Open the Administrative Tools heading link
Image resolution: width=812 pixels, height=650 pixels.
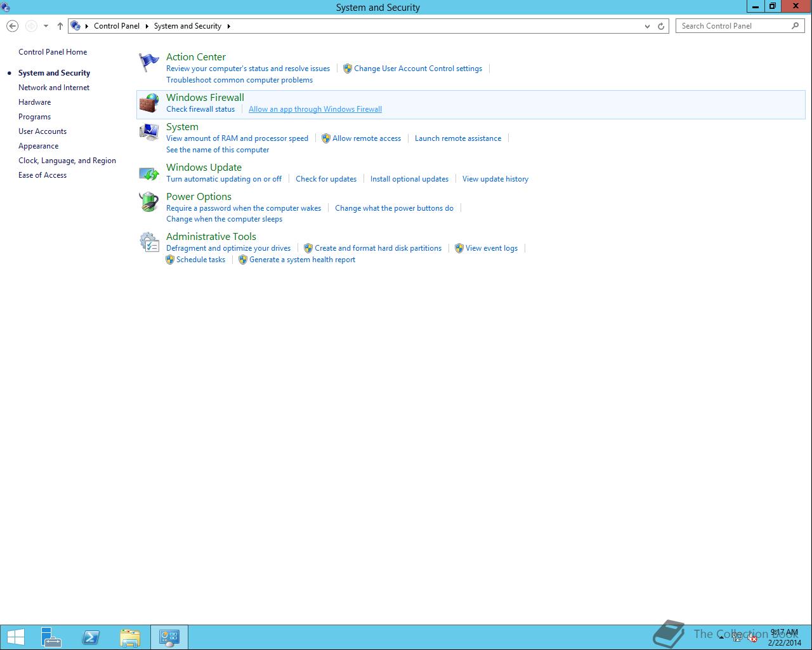[x=211, y=237]
